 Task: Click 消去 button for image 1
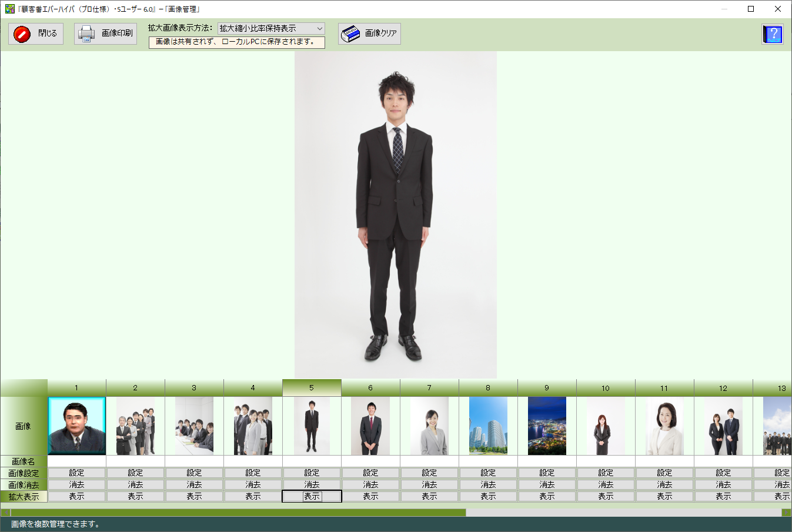[76, 484]
